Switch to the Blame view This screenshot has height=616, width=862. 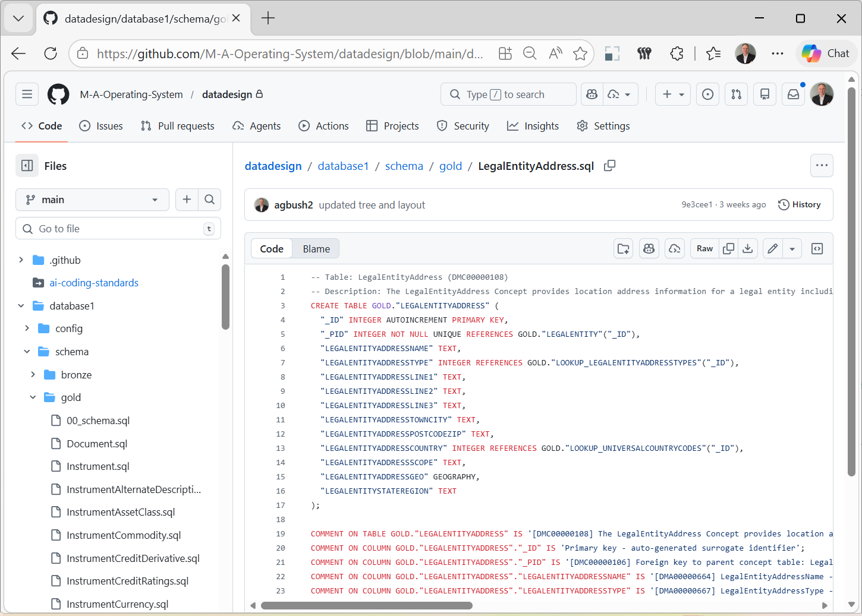pos(316,248)
